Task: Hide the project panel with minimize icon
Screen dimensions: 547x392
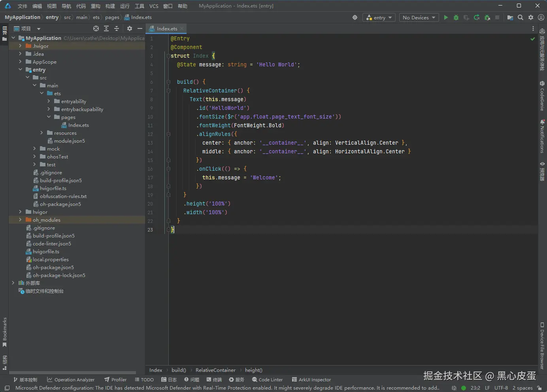Action: coord(140,28)
